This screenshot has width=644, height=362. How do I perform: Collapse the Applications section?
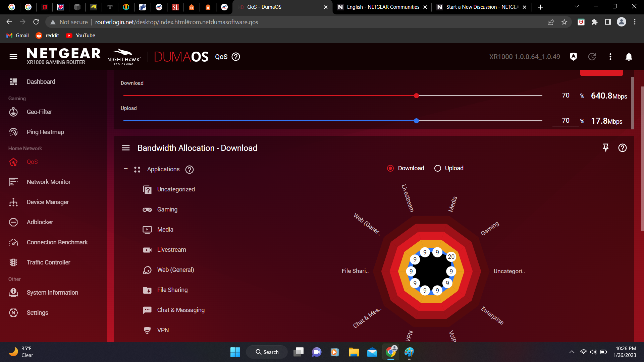126,169
